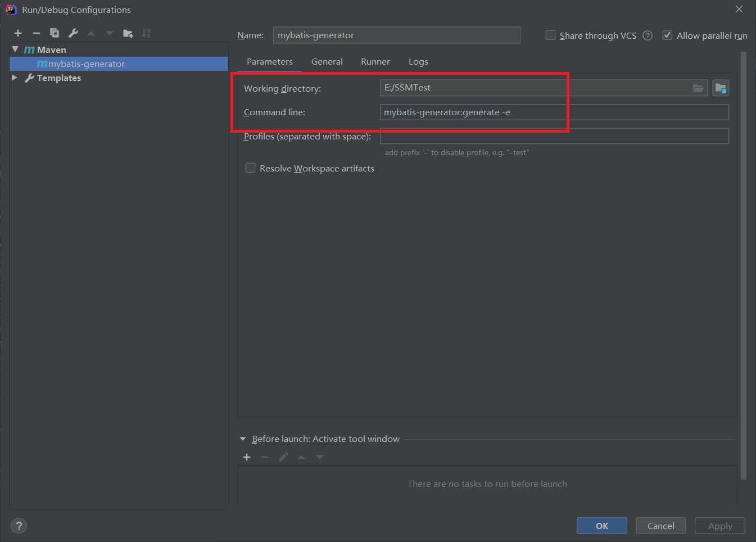Enable Share through VCS checkbox

(550, 35)
